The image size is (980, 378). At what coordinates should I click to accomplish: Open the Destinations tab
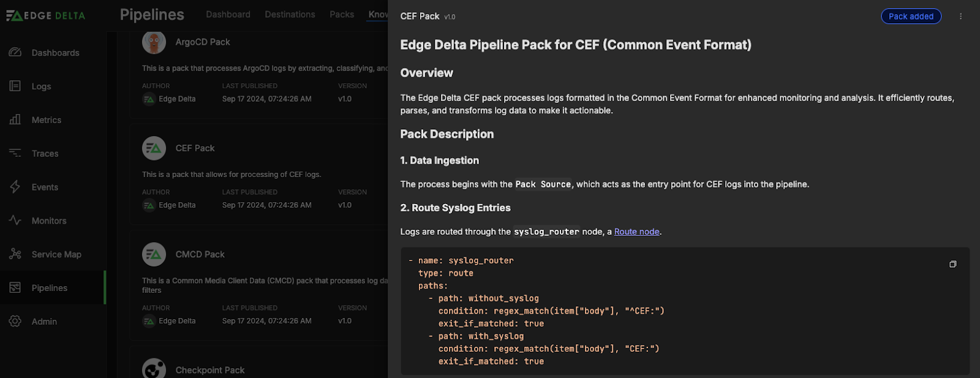(290, 15)
